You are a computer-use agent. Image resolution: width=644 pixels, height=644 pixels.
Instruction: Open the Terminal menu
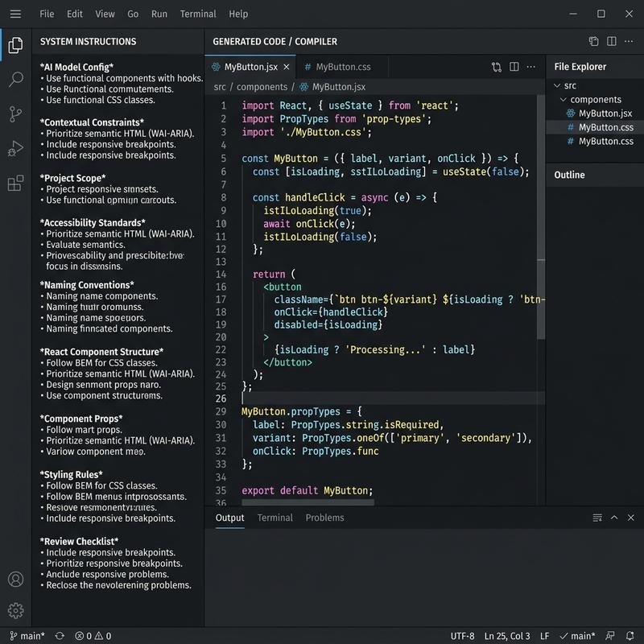tap(198, 14)
